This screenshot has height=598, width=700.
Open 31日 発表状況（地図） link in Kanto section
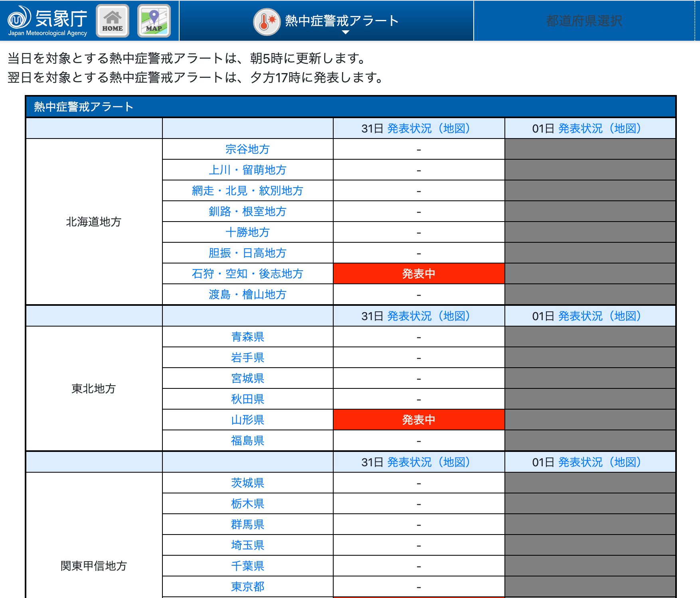pyautogui.click(x=428, y=462)
